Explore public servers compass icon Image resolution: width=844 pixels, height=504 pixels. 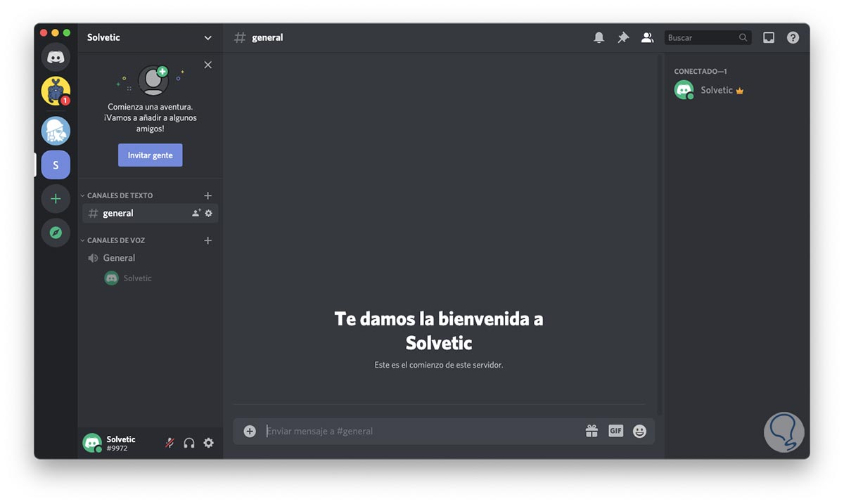point(56,233)
